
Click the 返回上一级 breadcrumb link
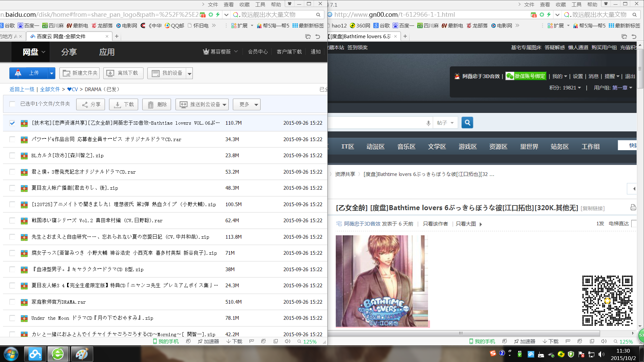(22, 89)
